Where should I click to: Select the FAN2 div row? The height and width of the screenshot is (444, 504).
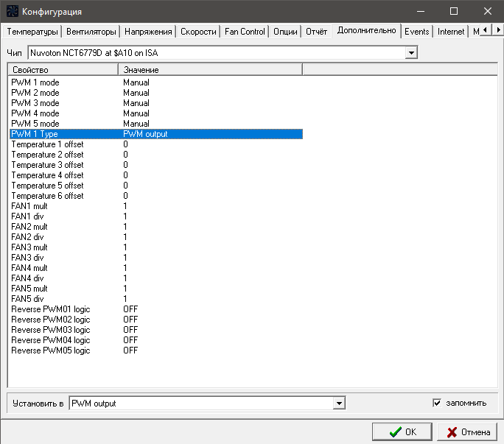pos(156,237)
